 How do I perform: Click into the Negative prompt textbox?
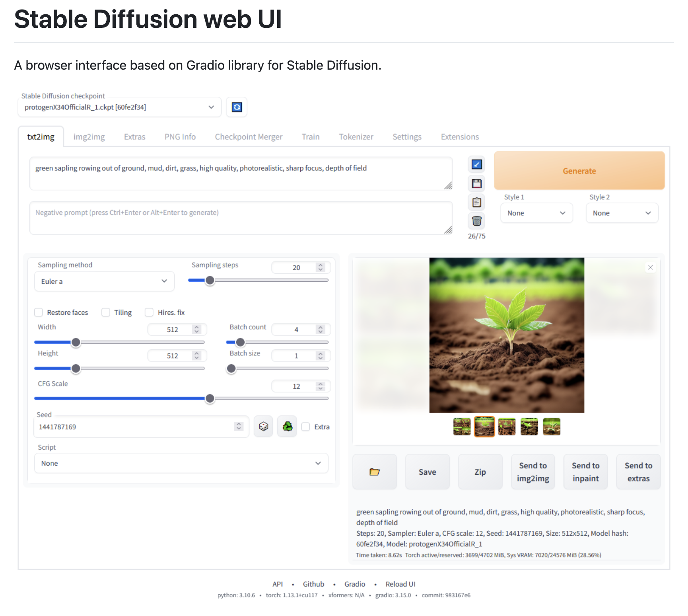(241, 218)
